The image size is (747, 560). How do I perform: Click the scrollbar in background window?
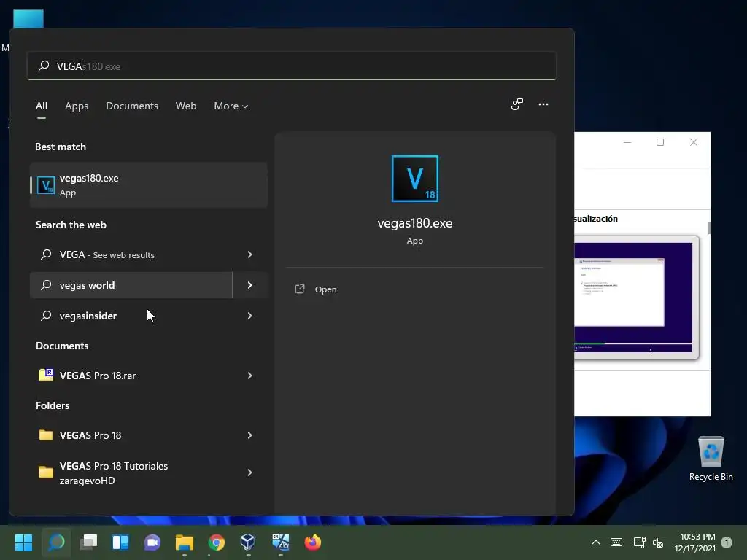coord(709,227)
